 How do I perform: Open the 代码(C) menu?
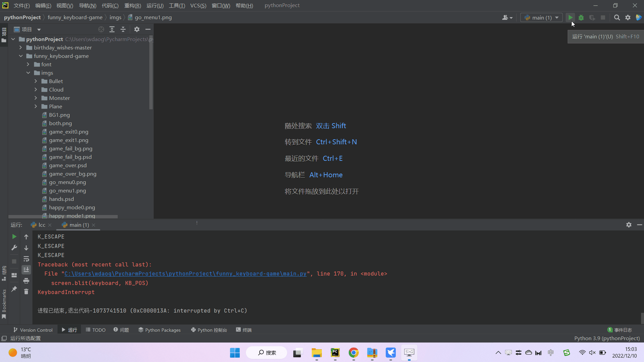110,5
